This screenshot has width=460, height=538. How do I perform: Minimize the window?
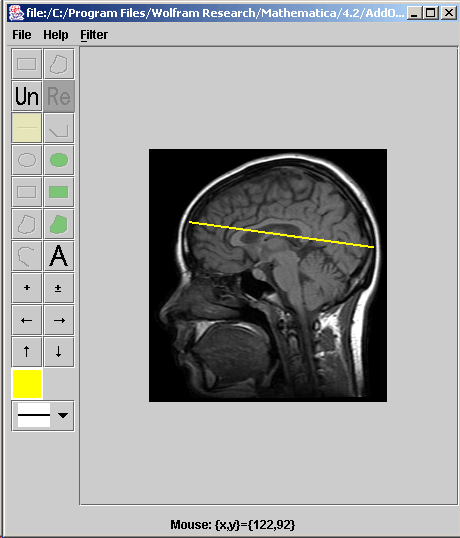(x=414, y=13)
